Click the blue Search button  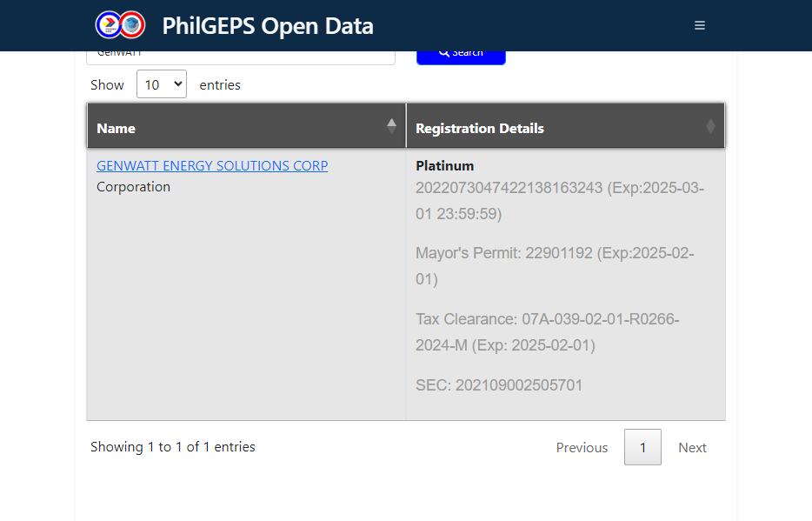pos(461,55)
